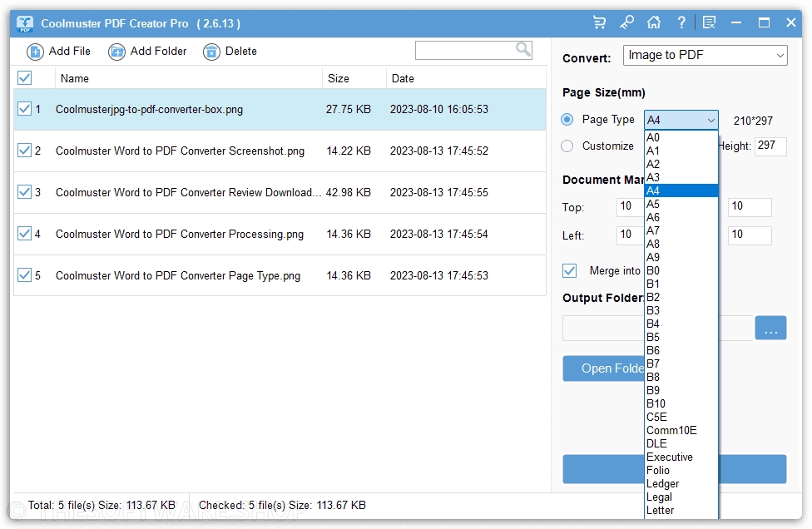The height and width of the screenshot is (529, 812).
Task: Select Folio page size option
Action: [681, 470]
